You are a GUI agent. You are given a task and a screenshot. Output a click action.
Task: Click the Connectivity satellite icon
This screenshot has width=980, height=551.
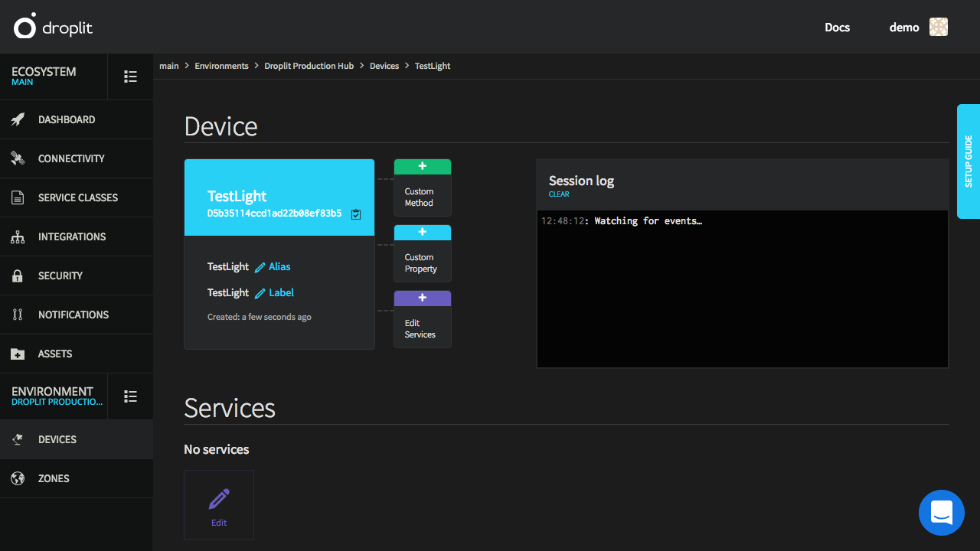(18, 158)
